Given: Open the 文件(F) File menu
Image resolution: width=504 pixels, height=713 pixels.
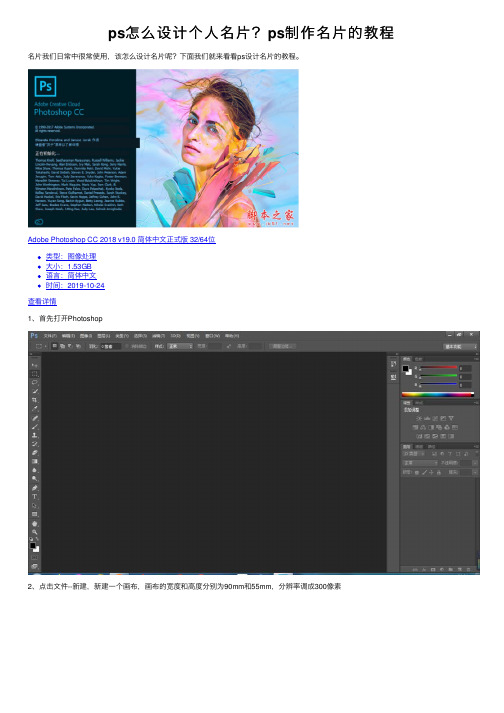Looking at the screenshot, I should pos(49,336).
